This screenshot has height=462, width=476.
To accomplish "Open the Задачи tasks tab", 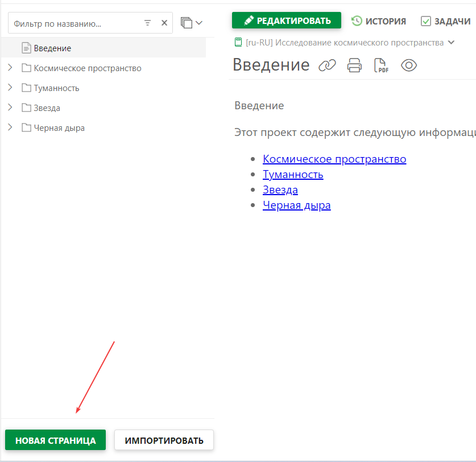I will [x=446, y=21].
